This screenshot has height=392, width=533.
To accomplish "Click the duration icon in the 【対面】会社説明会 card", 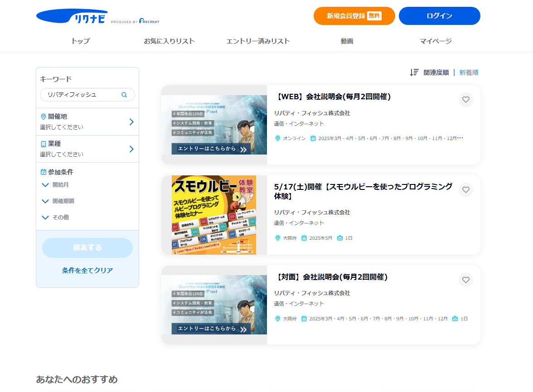I will coord(455,319).
